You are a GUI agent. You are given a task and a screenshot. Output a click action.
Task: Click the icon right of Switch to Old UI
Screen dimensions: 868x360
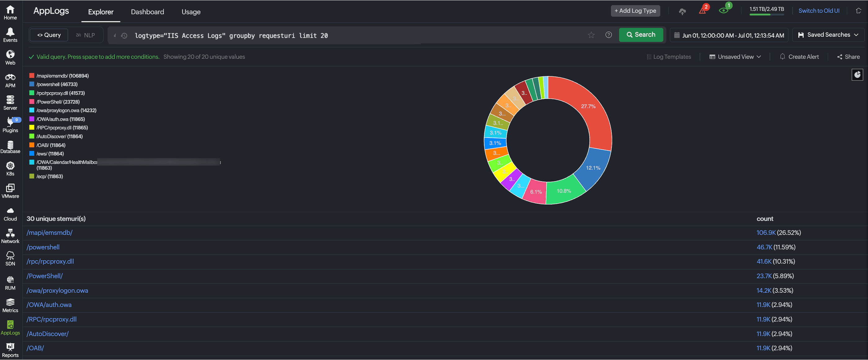coord(858,11)
